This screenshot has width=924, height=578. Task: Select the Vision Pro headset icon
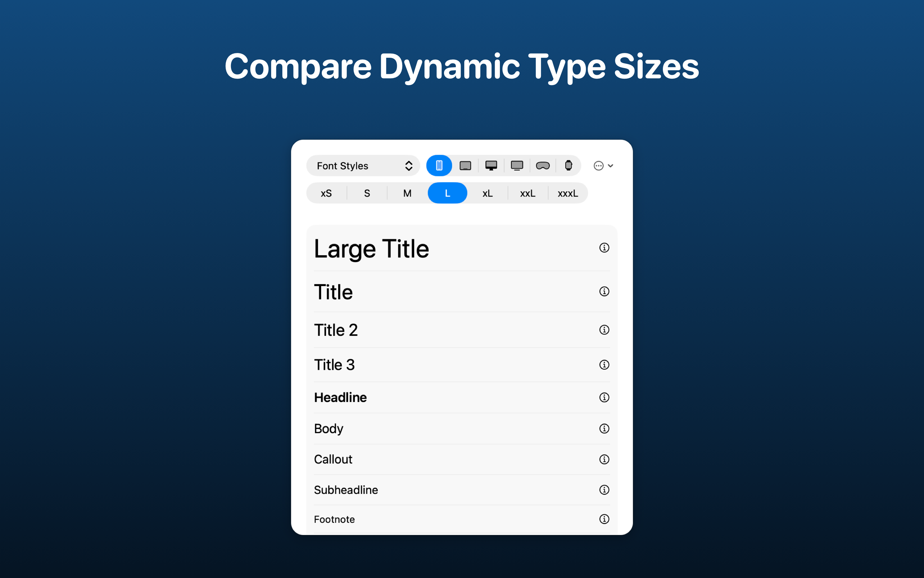point(543,165)
